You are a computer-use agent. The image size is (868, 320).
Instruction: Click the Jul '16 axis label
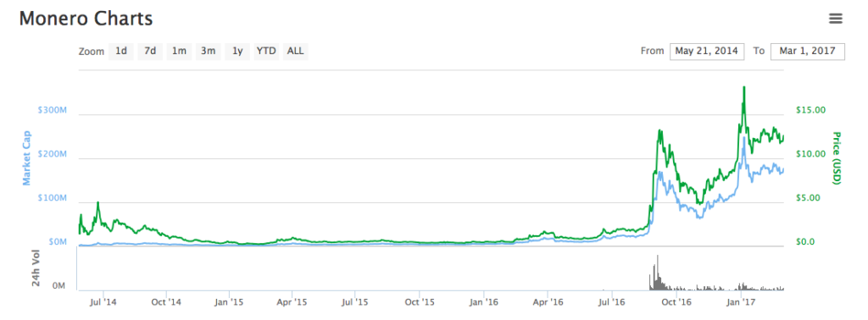pyautogui.click(x=611, y=302)
